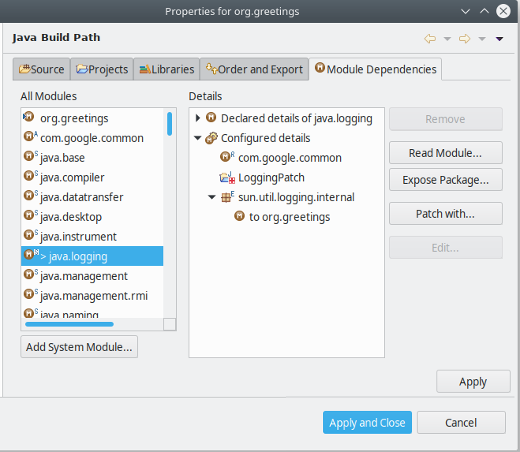Cancel the properties dialog
This screenshot has width=520, height=452.
coord(461,422)
